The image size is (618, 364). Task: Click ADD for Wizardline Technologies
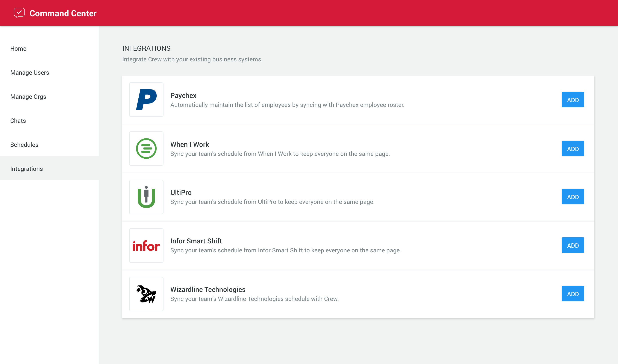click(573, 294)
